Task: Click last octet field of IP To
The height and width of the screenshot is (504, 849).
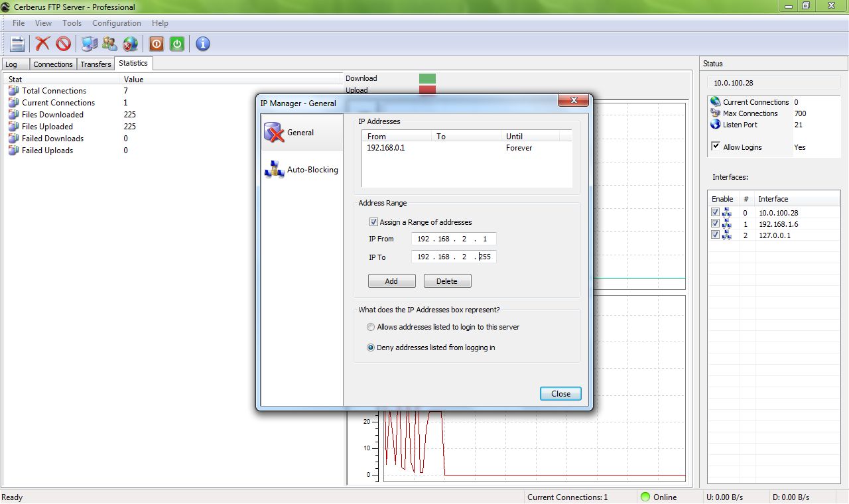Action: pyautogui.click(x=486, y=257)
